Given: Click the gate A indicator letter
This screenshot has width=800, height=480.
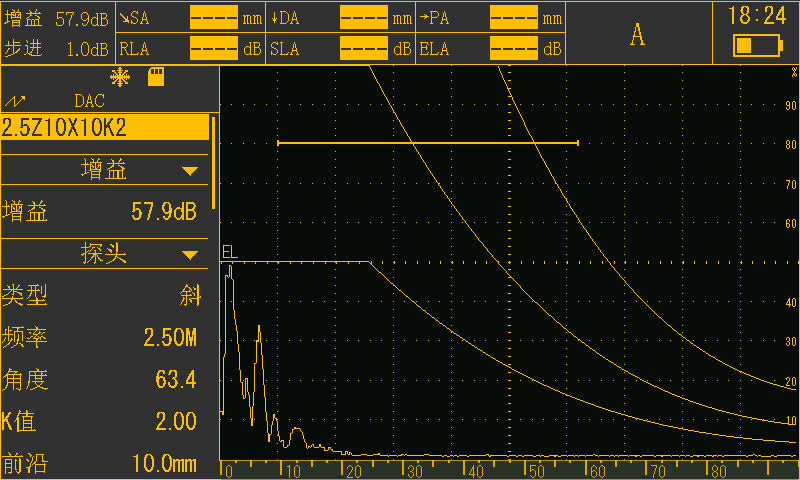Looking at the screenshot, I should [637, 35].
